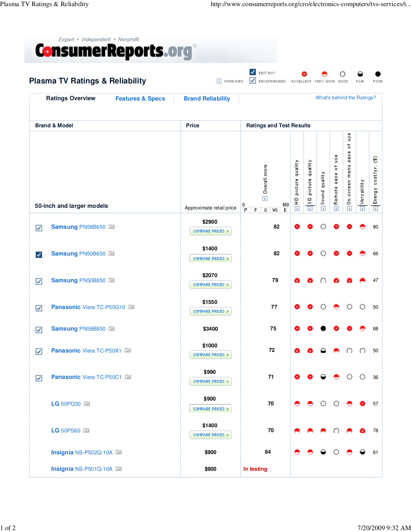Viewport: 411px width, 532px height.
Task: Toggle checkbox for Panasonic Viera TC-P50G10
Action: (39, 308)
